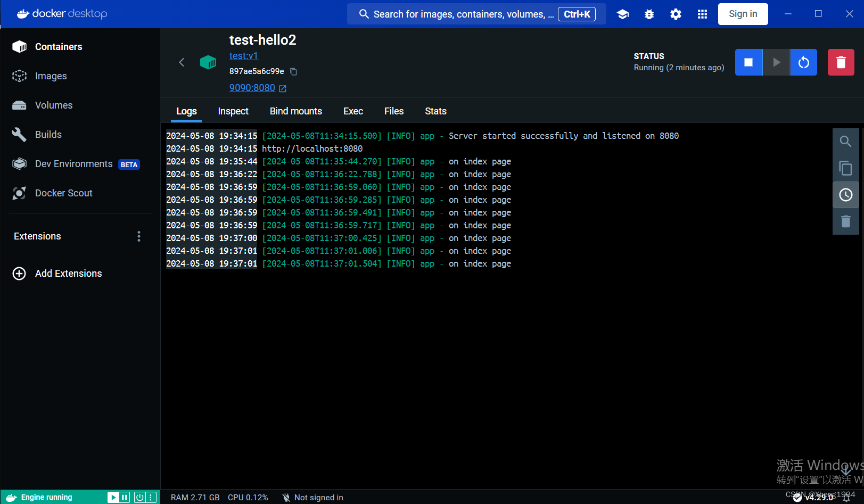Open the Docker apps grid menu
Screen dimensions: 864x504
coord(702,14)
